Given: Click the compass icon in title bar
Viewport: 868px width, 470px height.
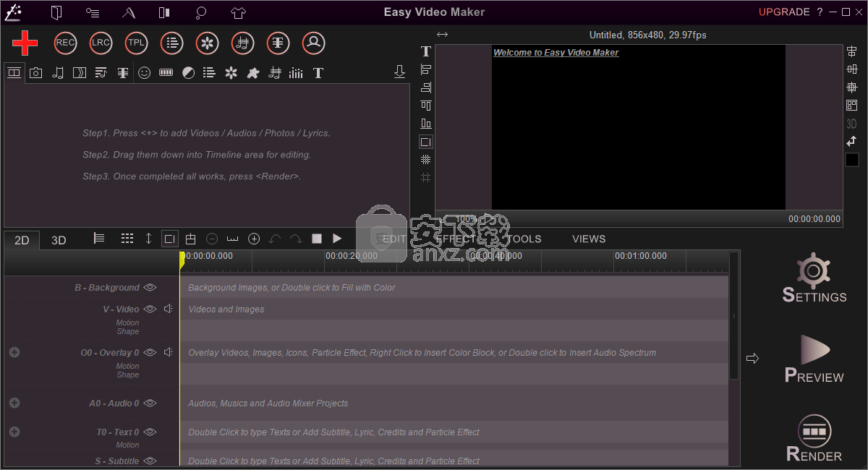Looking at the screenshot, I should tap(129, 12).
